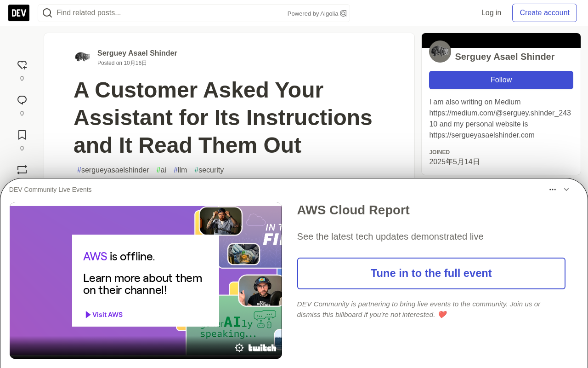Image resolution: width=588 pixels, height=368 pixels.
Task: Open the Twitch player settings gear
Action: 239,348
